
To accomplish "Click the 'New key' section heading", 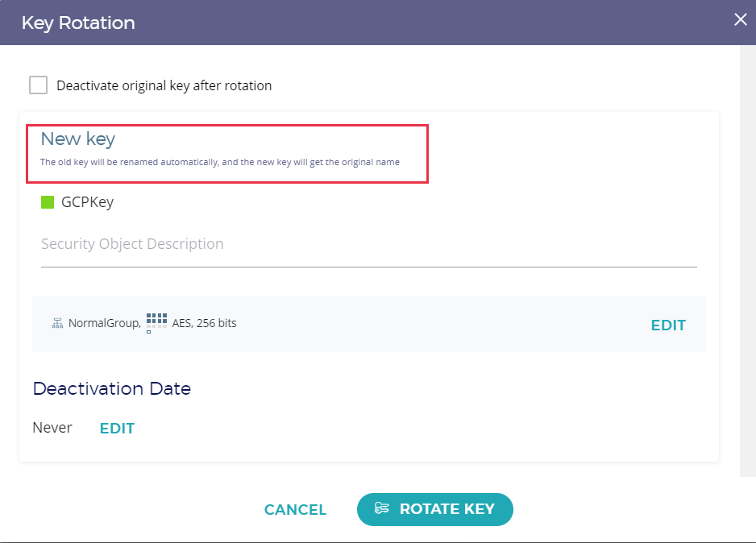I will pos(78,139).
